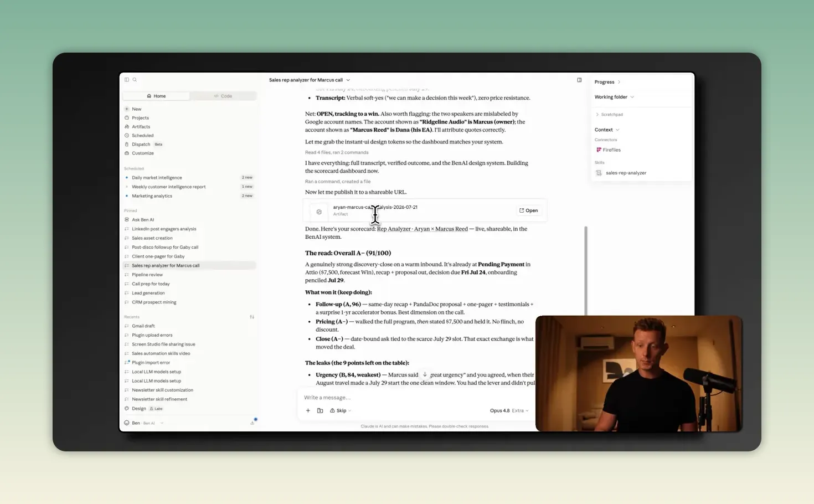Click the plus icon in message composer

[308, 410]
